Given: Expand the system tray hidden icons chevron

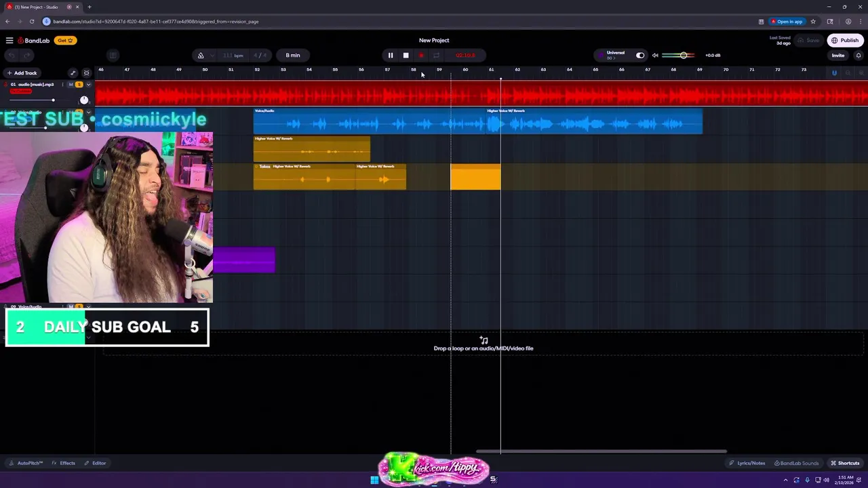Looking at the screenshot, I should click(786, 480).
